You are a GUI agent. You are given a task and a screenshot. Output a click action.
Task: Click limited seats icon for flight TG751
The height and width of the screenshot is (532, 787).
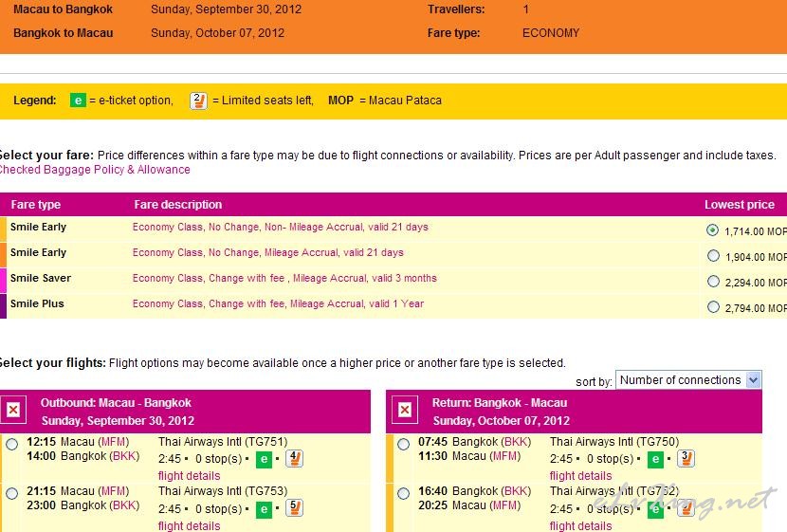294,460
